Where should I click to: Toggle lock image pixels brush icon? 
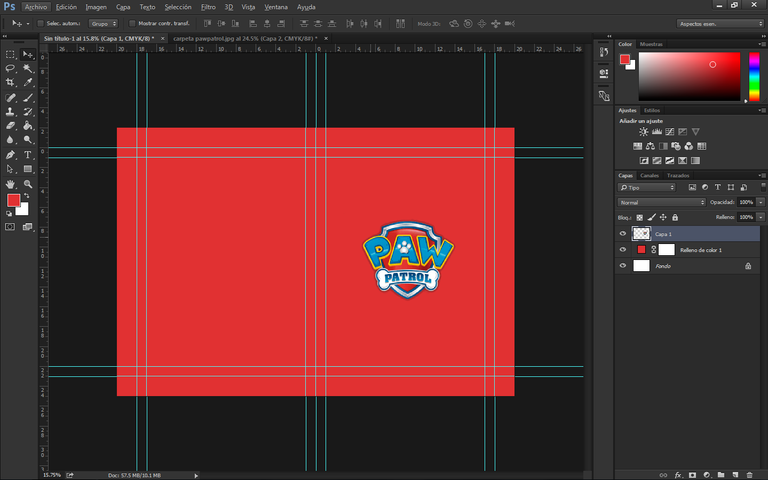pyautogui.click(x=651, y=217)
